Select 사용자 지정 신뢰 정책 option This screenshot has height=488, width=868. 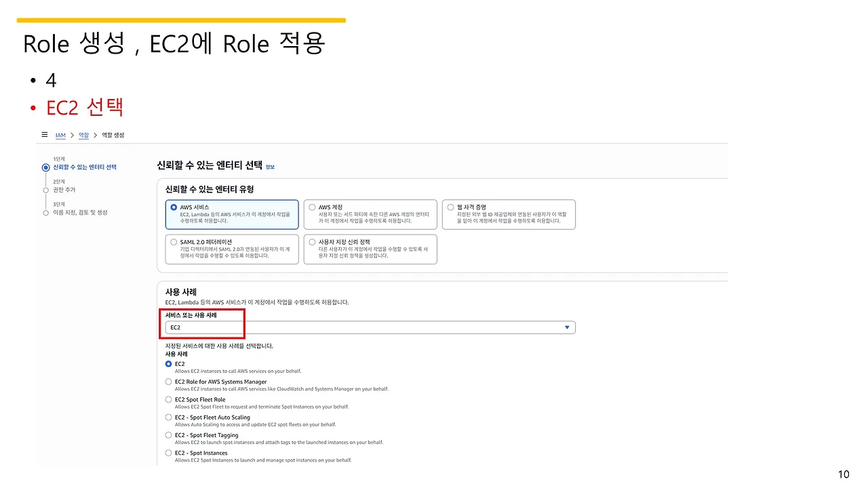pyautogui.click(x=370, y=249)
